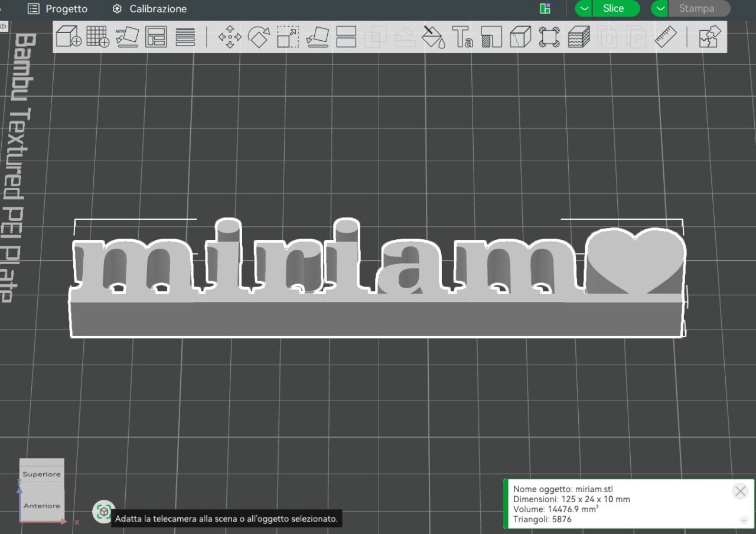Select the Scale tool
Screen dimensions: 756x534
288,37
